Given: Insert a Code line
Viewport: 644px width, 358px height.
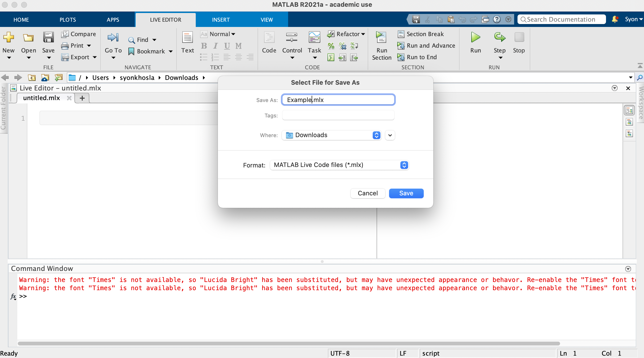Looking at the screenshot, I should point(269,43).
